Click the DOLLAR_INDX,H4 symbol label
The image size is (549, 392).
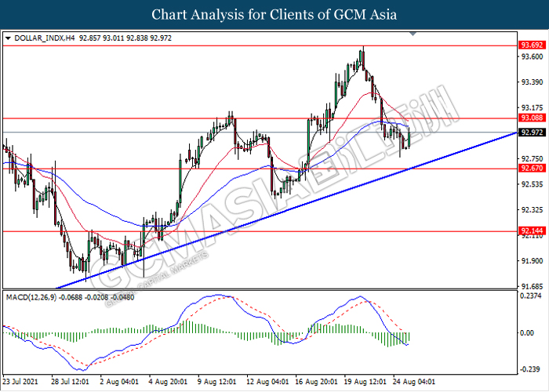pos(40,37)
